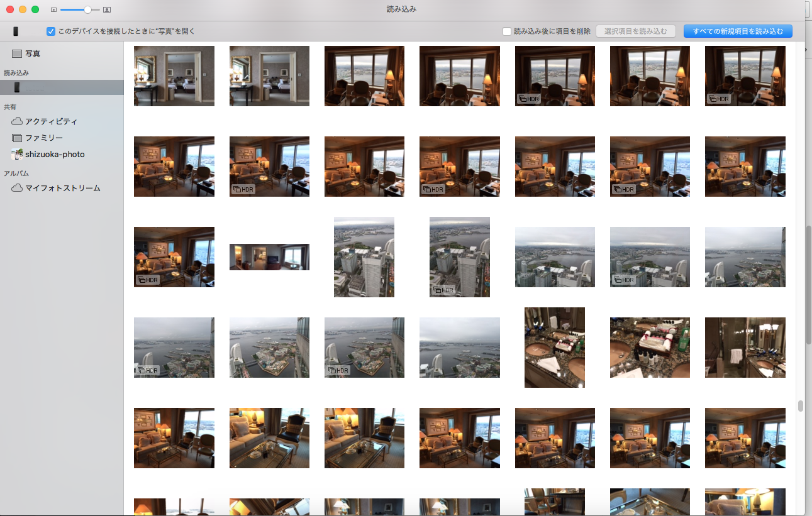Image resolution: width=812 pixels, height=516 pixels.
Task: Select portrait skyscraper photo without HDR badge
Action: point(364,257)
